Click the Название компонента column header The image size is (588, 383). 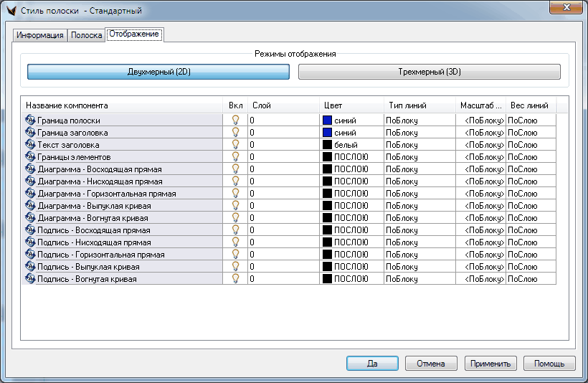[121, 105]
